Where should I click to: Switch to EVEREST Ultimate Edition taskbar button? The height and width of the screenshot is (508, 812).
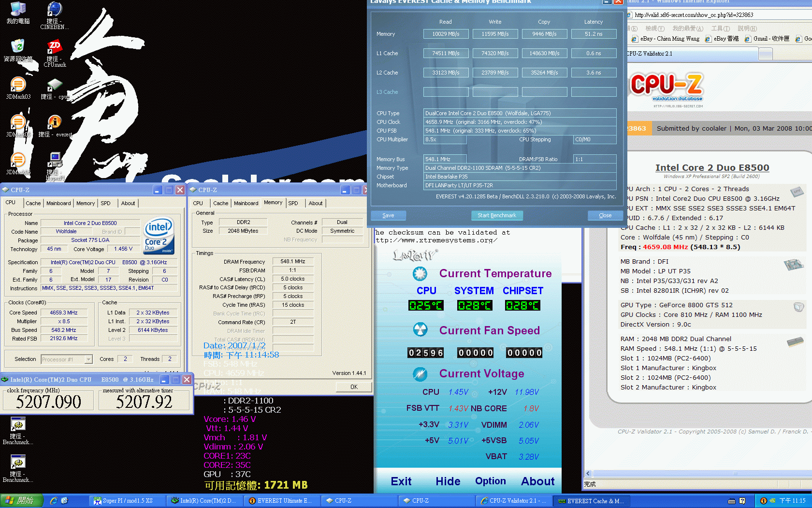pyautogui.click(x=283, y=501)
